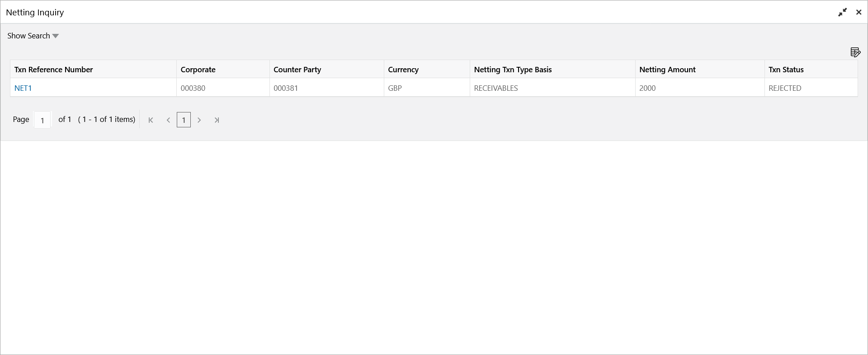This screenshot has width=868, height=355.
Task: Open transaction NET1 link
Action: point(23,88)
